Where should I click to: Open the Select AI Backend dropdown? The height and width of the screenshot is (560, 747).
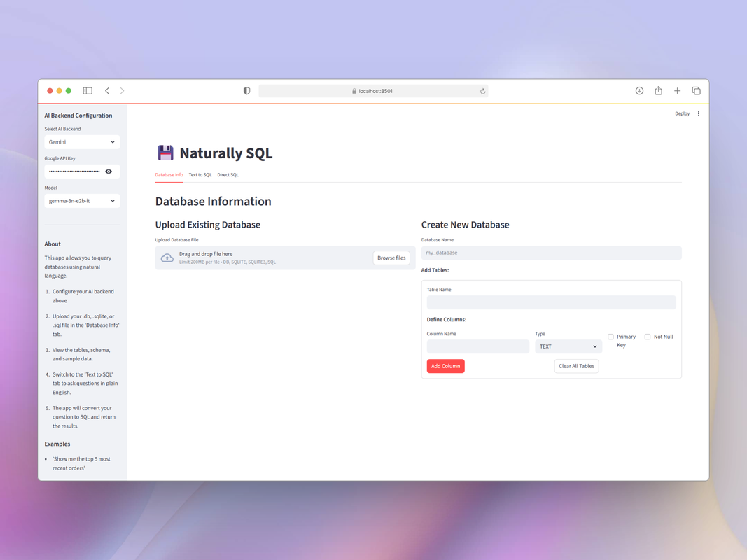(x=82, y=142)
